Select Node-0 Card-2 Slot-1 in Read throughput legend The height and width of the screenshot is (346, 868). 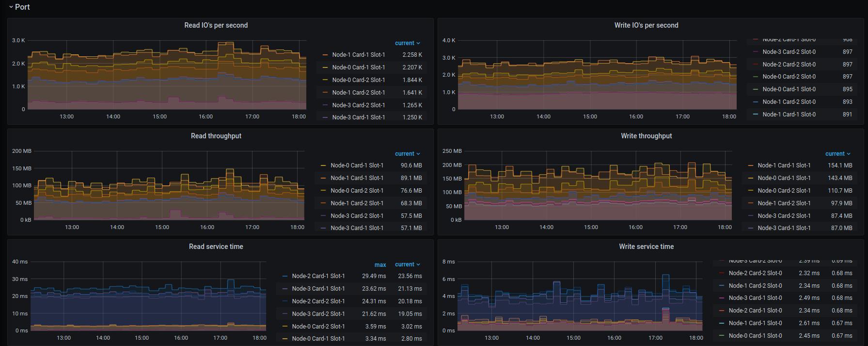click(x=357, y=191)
